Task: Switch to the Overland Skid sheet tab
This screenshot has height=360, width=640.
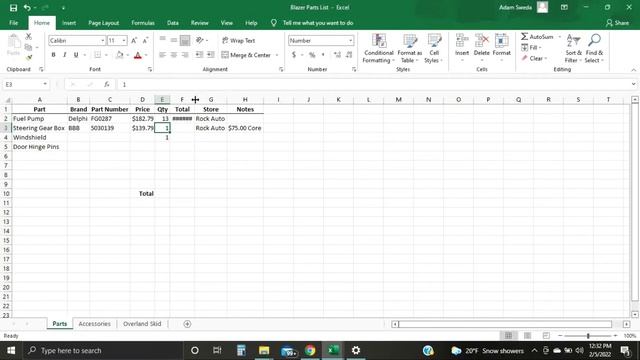Action: pyautogui.click(x=142, y=324)
